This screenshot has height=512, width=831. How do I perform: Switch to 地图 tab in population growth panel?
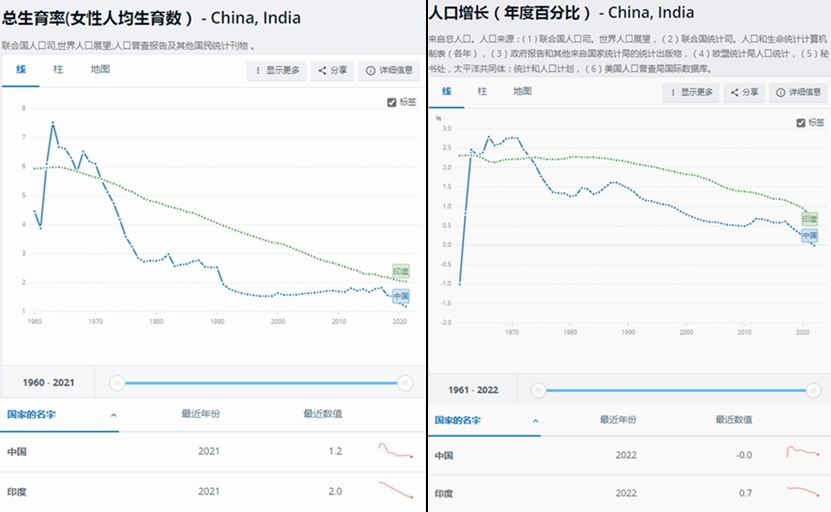click(522, 91)
